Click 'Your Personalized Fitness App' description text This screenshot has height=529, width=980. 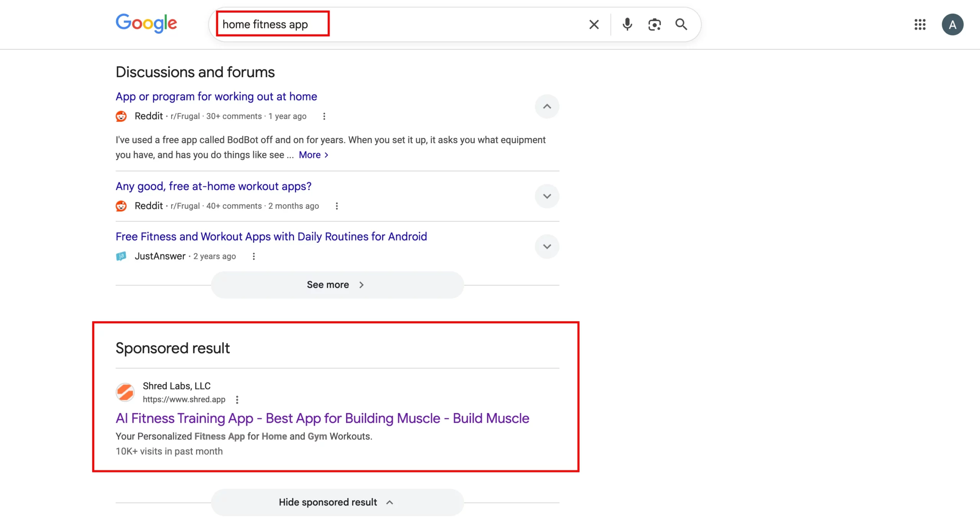coord(244,436)
